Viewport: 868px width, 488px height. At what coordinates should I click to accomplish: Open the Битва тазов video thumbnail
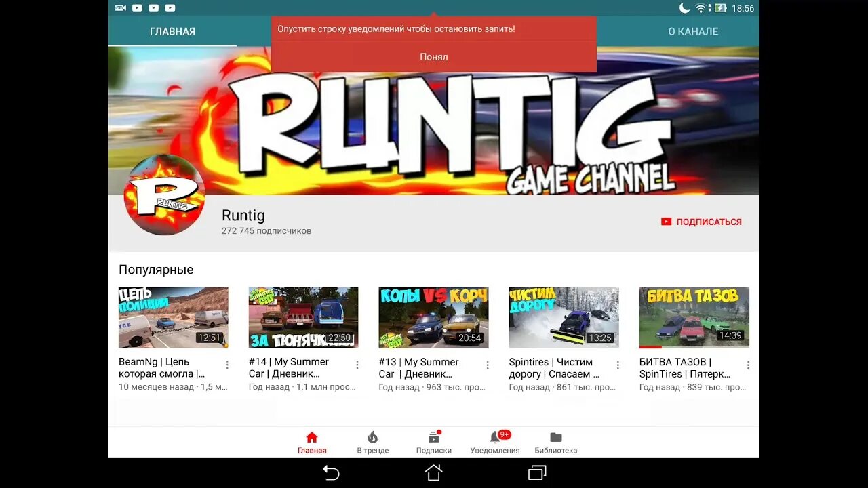[x=694, y=318]
